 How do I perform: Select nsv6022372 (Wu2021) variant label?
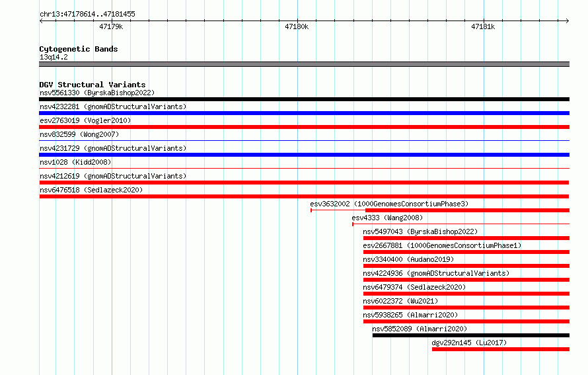click(400, 301)
